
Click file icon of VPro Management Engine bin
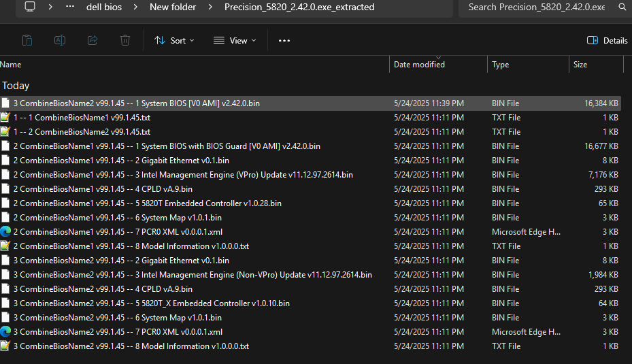tap(5, 175)
